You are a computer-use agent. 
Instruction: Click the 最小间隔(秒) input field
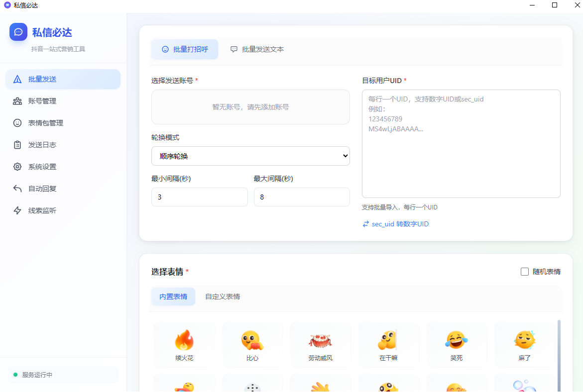(x=200, y=197)
